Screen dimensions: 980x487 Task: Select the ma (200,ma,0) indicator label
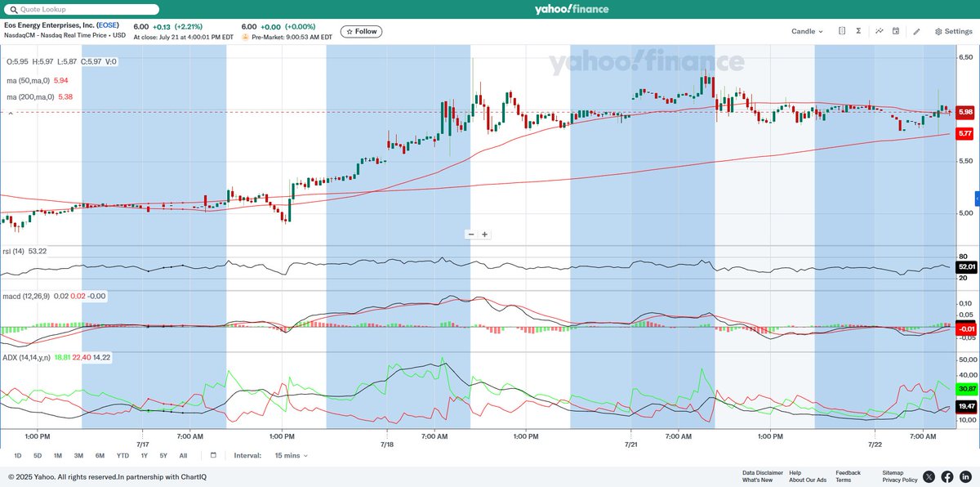[31, 96]
